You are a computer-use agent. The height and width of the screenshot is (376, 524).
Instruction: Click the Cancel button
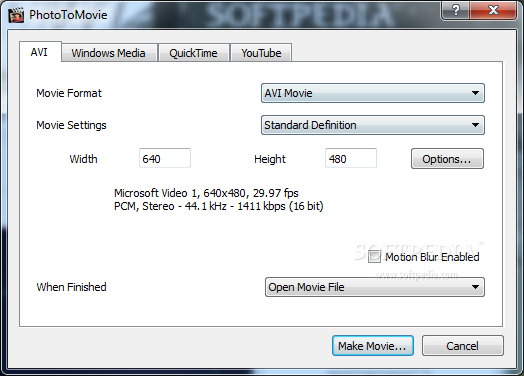[463, 346]
